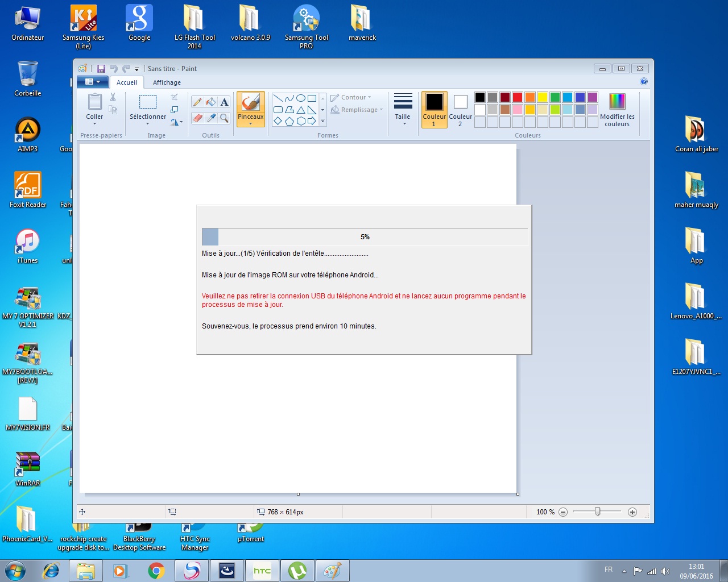Select the Magnifier tool

[225, 118]
